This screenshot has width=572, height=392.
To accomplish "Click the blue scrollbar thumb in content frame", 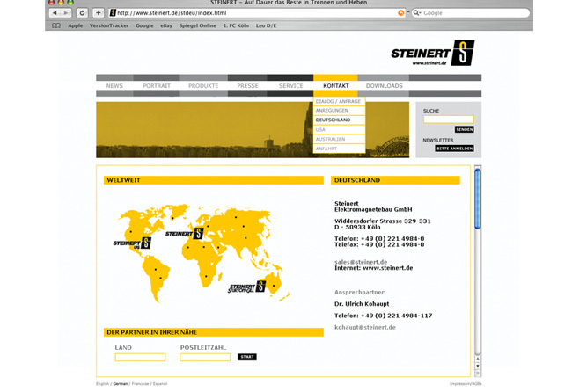I will (x=478, y=198).
